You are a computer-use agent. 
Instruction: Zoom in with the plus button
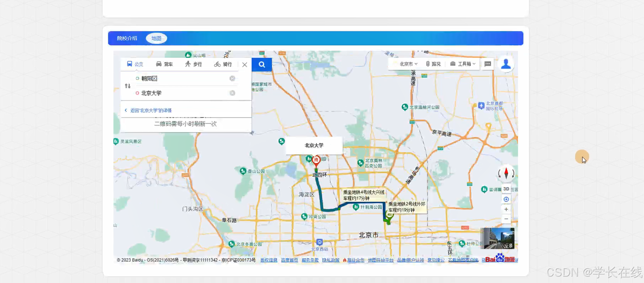pos(506,209)
